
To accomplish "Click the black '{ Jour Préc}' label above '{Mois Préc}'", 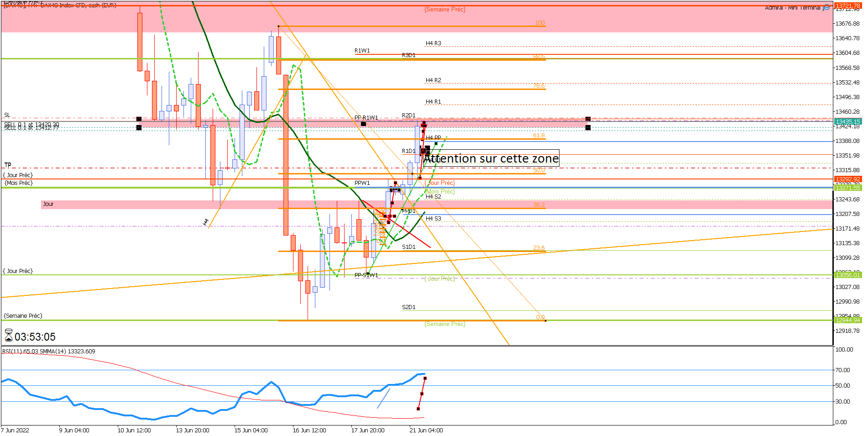I will [18, 175].
